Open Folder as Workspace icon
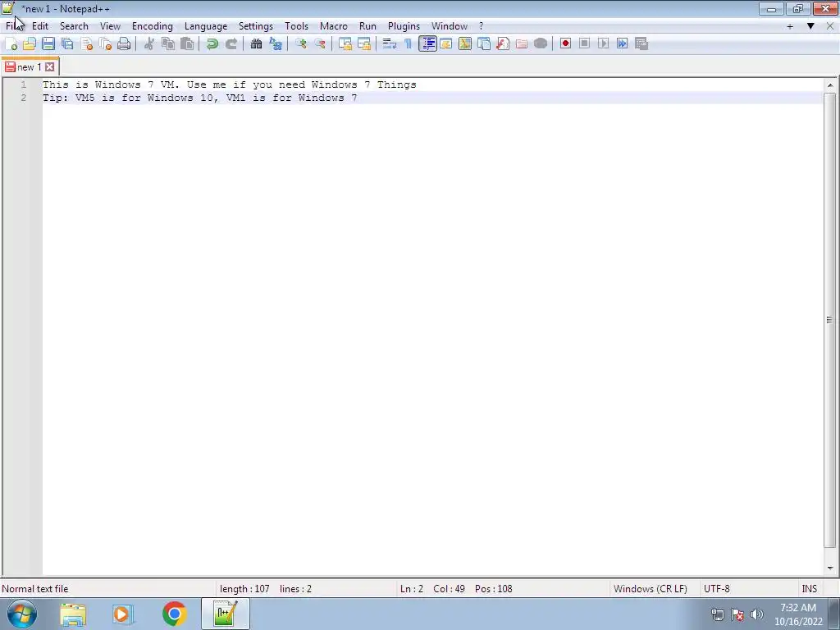 tap(521, 44)
